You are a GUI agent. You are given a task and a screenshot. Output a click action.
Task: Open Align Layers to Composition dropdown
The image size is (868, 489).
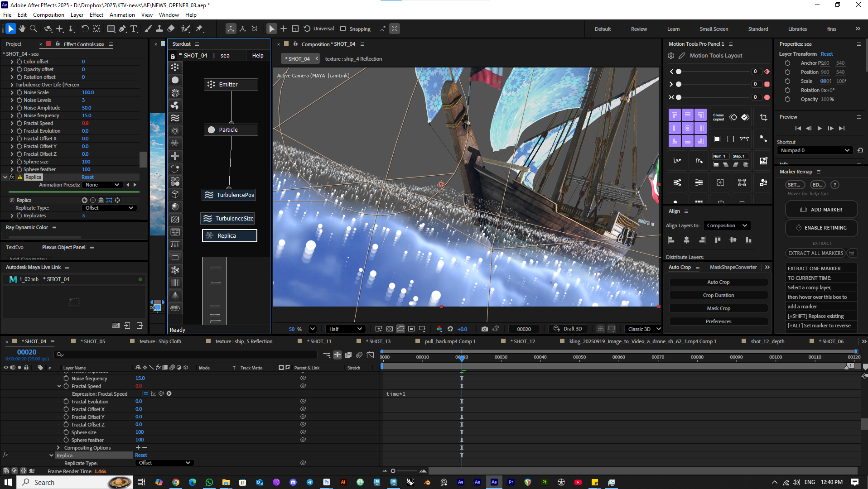[x=727, y=225]
